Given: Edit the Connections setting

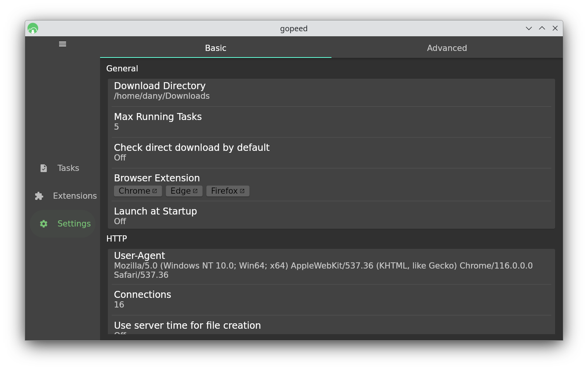Looking at the screenshot, I should click(x=331, y=300).
